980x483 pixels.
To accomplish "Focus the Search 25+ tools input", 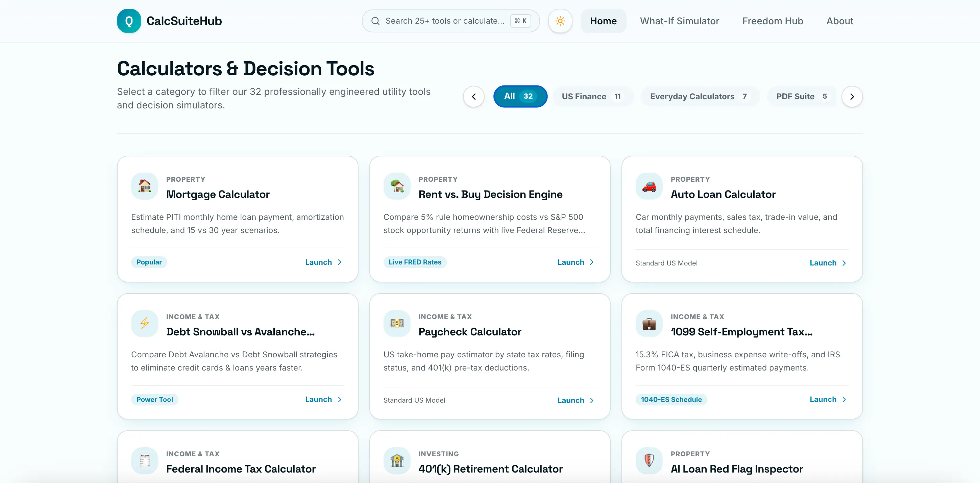I will click(450, 21).
